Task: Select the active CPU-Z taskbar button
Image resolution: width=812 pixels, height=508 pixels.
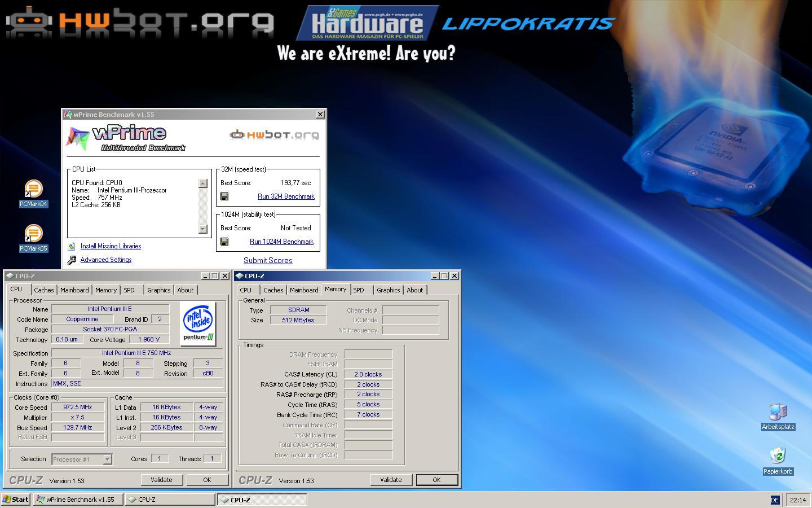Action: point(262,500)
